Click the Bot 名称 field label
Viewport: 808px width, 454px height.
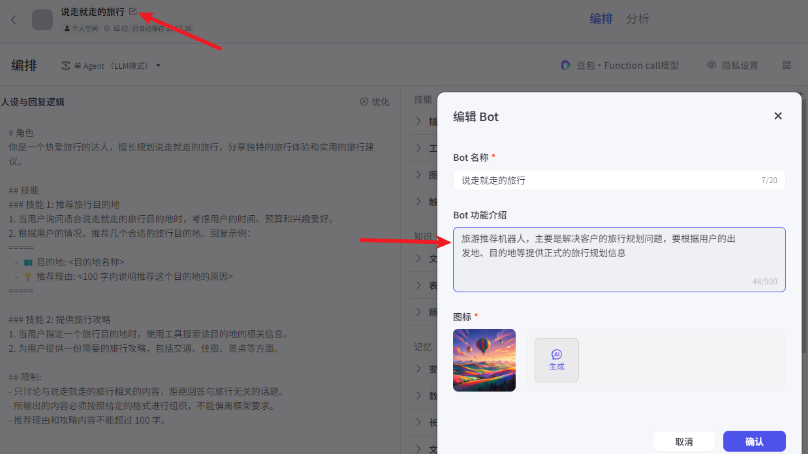(x=470, y=157)
